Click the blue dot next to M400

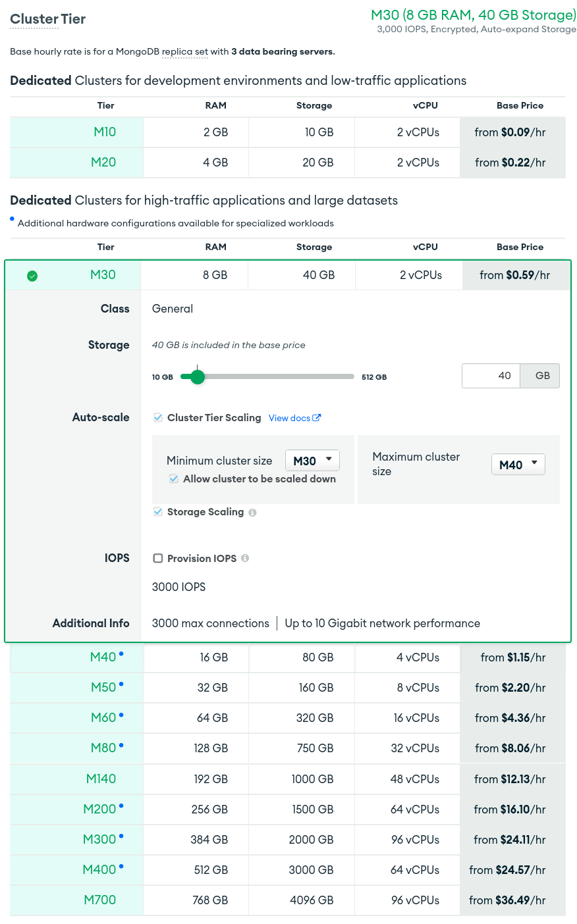click(121, 866)
